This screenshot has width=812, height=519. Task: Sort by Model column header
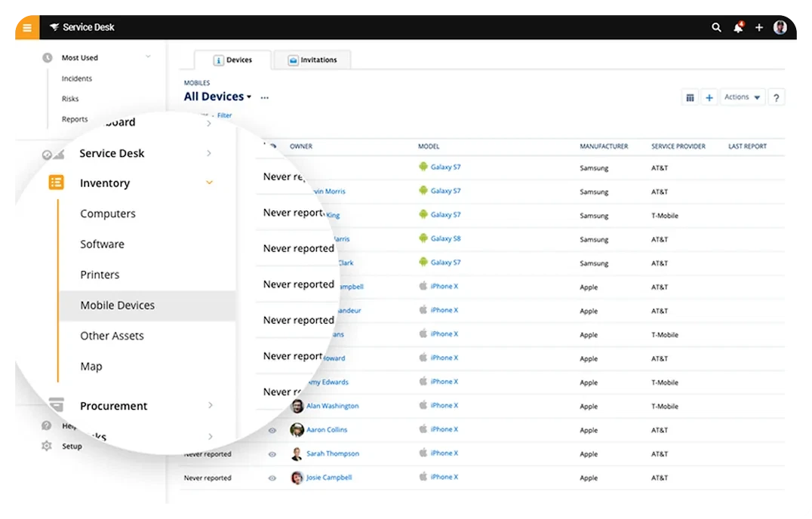429,146
